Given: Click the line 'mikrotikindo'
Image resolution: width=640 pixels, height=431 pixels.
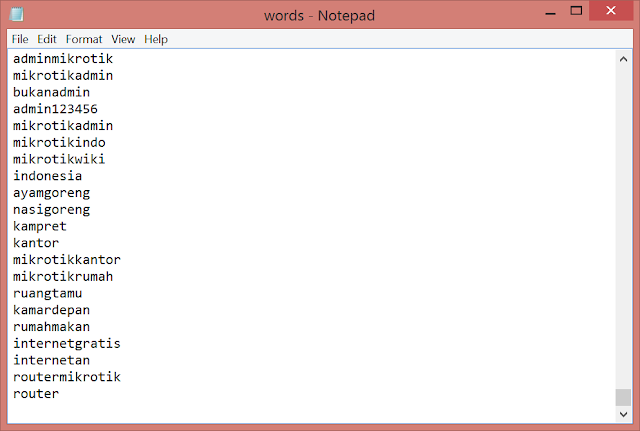Looking at the screenshot, I should click(x=59, y=142).
